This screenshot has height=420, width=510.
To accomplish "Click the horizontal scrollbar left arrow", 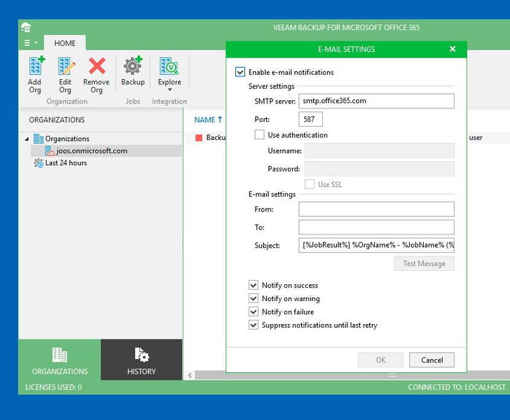I will coord(190,375).
